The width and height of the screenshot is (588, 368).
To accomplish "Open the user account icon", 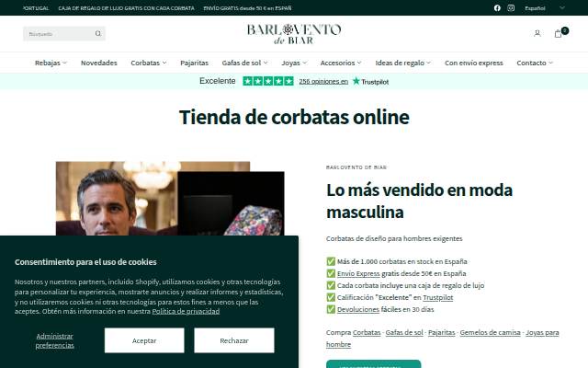I will coord(537,33).
